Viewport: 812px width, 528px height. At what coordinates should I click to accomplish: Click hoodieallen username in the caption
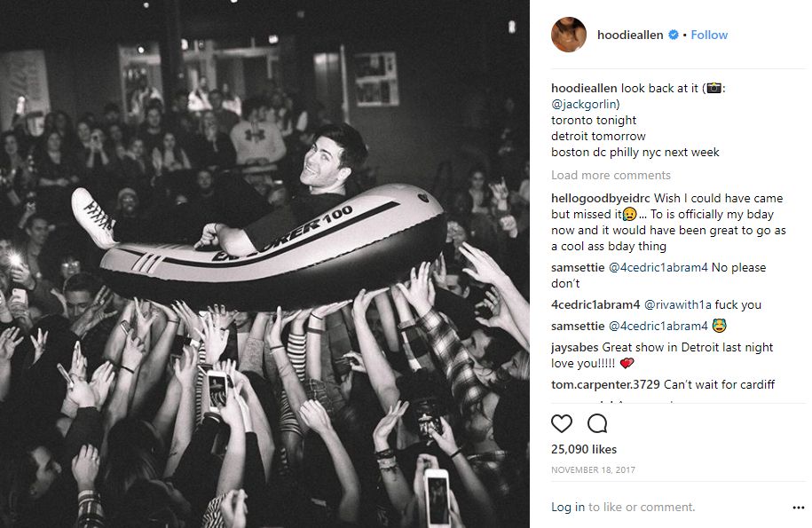(584, 89)
